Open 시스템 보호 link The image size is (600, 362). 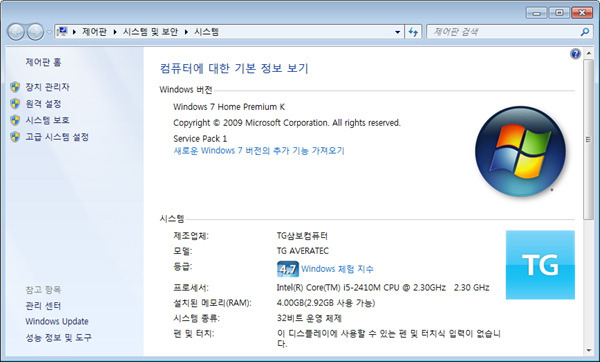pos(47,120)
